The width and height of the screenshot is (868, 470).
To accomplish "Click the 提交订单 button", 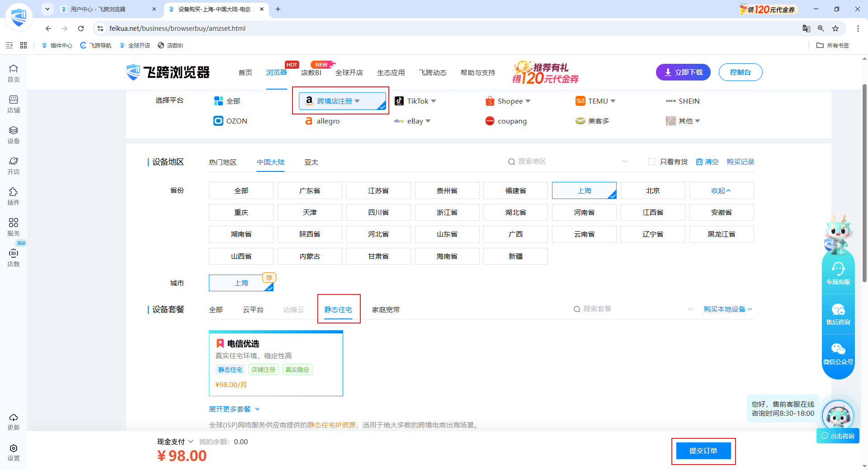I will (x=703, y=451).
